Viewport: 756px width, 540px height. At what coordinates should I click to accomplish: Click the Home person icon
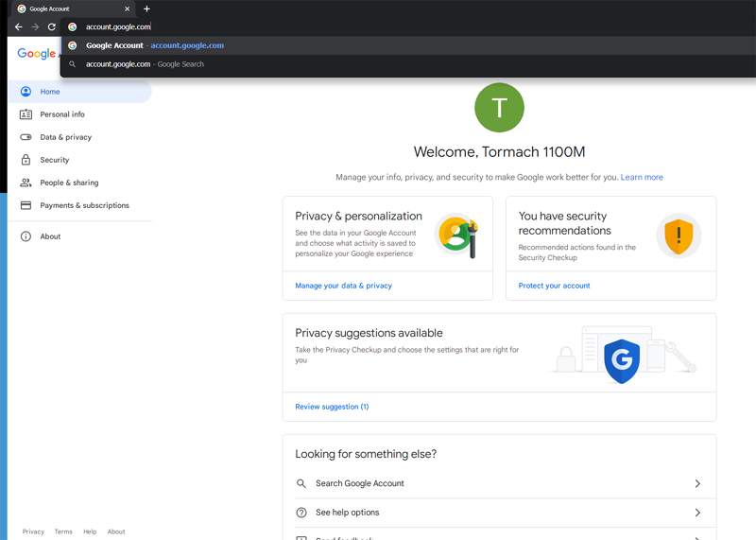[26, 91]
